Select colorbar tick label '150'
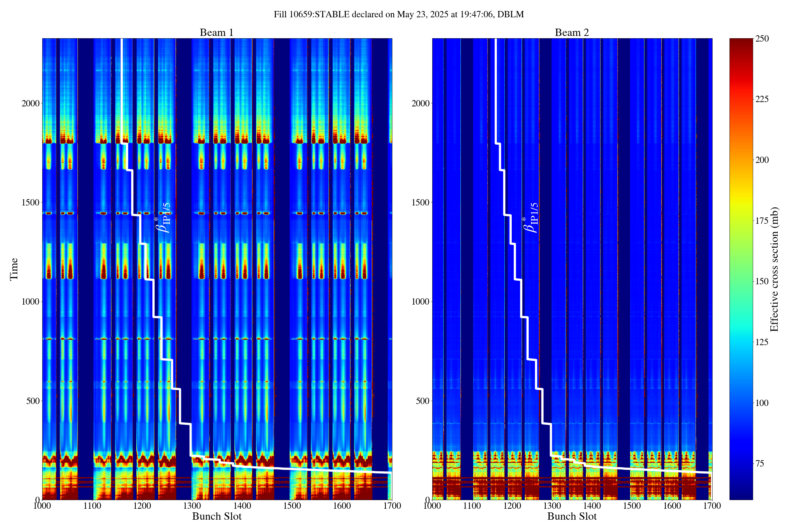 [762, 282]
